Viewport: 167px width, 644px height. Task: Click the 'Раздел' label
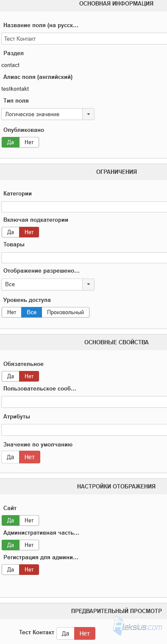pos(14,53)
